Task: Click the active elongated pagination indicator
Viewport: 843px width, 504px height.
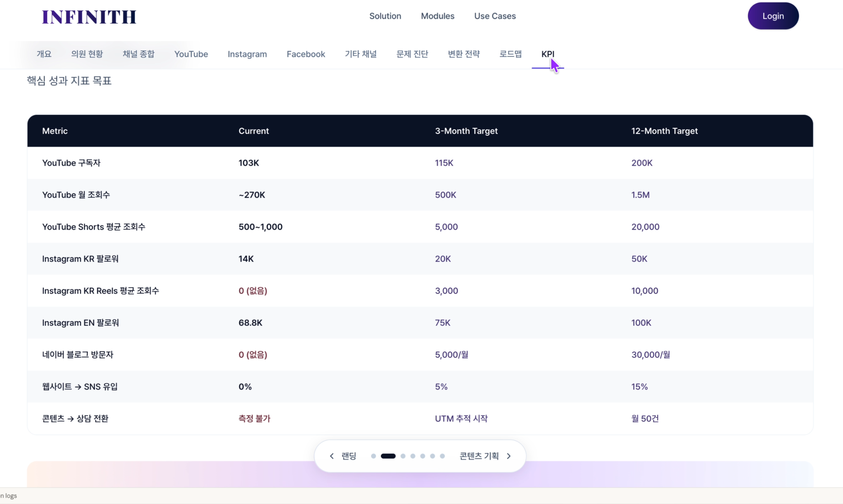Action: (x=388, y=456)
